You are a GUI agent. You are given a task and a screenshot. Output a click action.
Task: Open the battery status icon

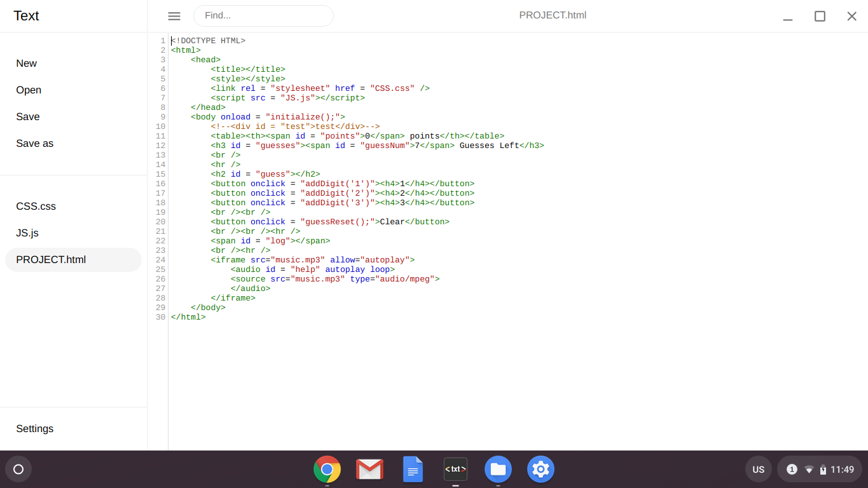[823, 470]
